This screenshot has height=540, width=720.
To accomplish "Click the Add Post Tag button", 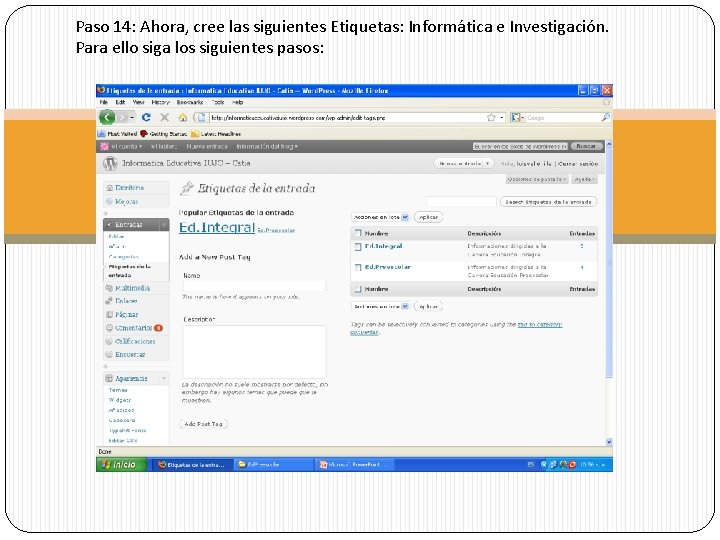I will pos(203,424).
